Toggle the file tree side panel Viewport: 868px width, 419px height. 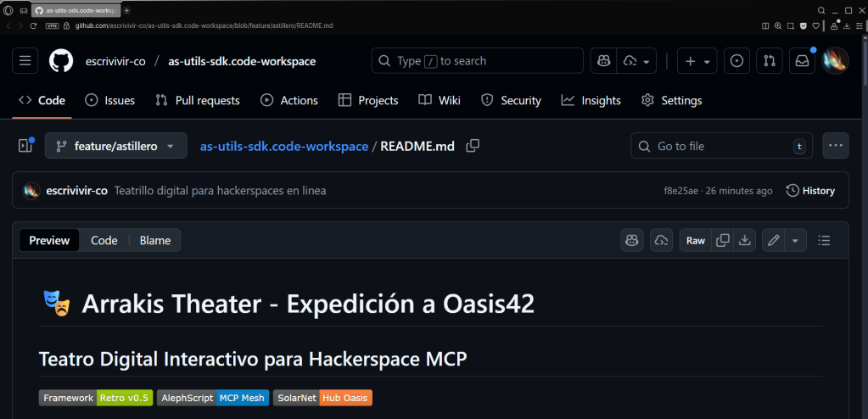coord(25,146)
